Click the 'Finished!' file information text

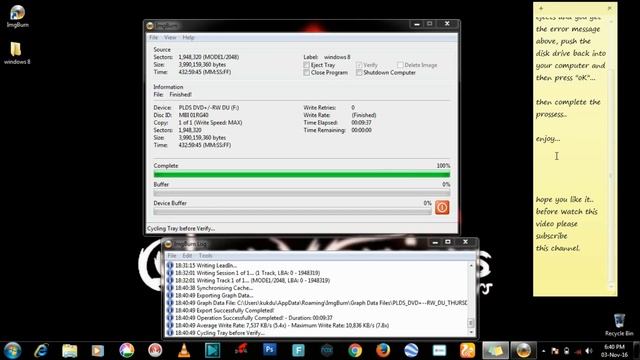point(181,95)
